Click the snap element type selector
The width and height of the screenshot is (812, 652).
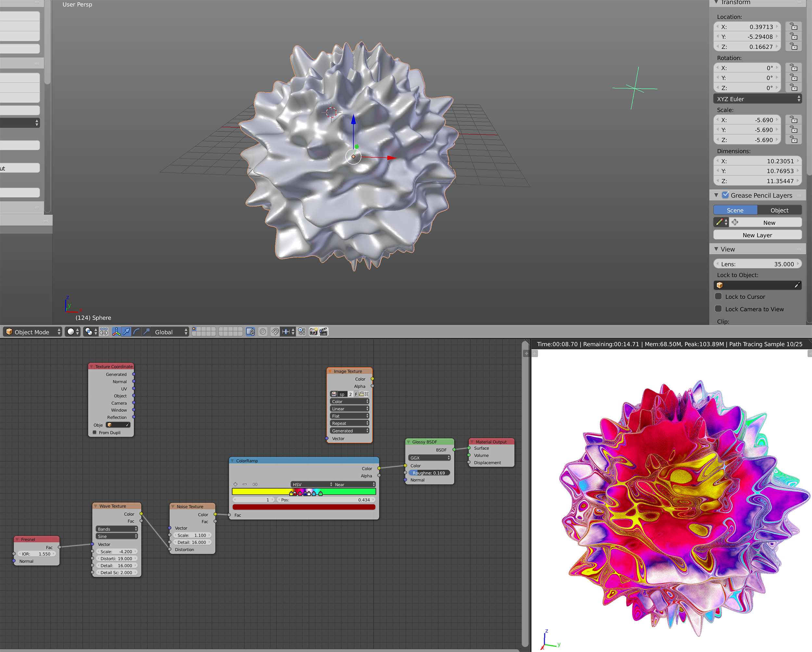(x=288, y=332)
